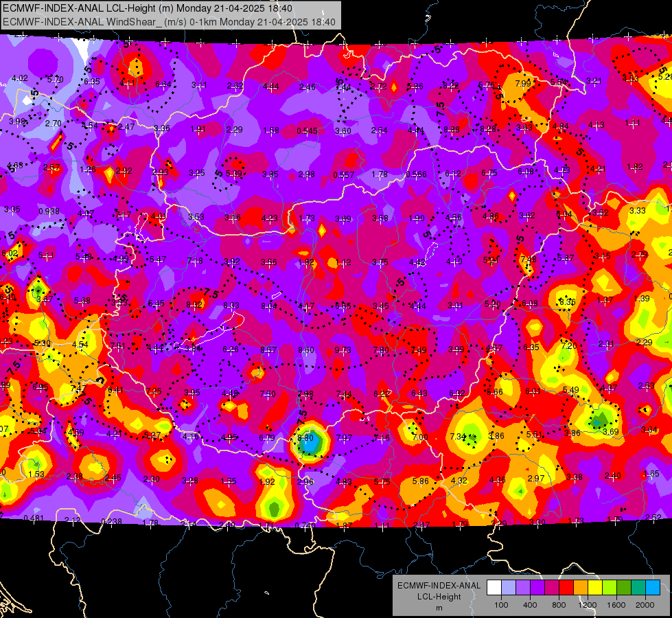Click the WindShear 0-1km title line
Screen dimensions: 672x618
pyautogui.click(x=169, y=22)
